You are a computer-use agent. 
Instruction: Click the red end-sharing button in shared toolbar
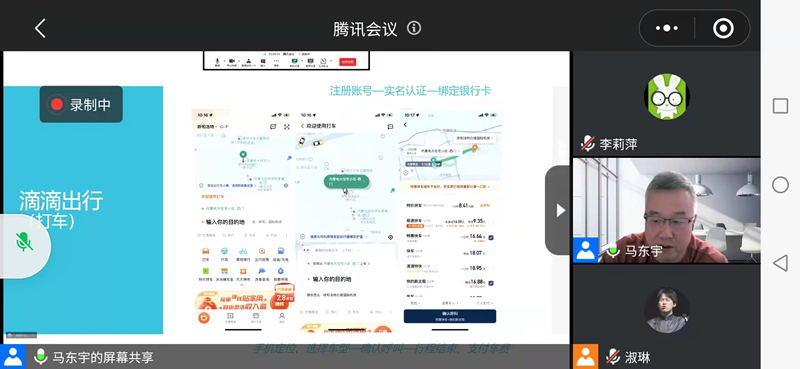point(347,62)
